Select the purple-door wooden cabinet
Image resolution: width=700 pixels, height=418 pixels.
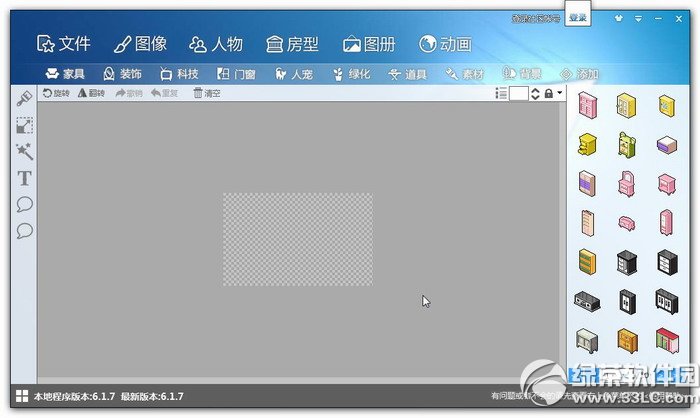pyautogui.click(x=587, y=183)
